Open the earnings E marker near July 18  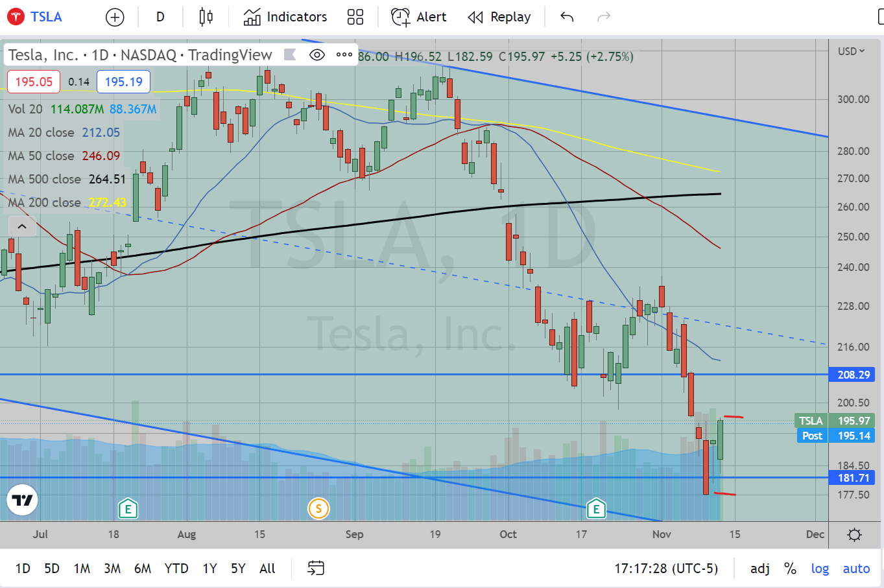coord(128,509)
